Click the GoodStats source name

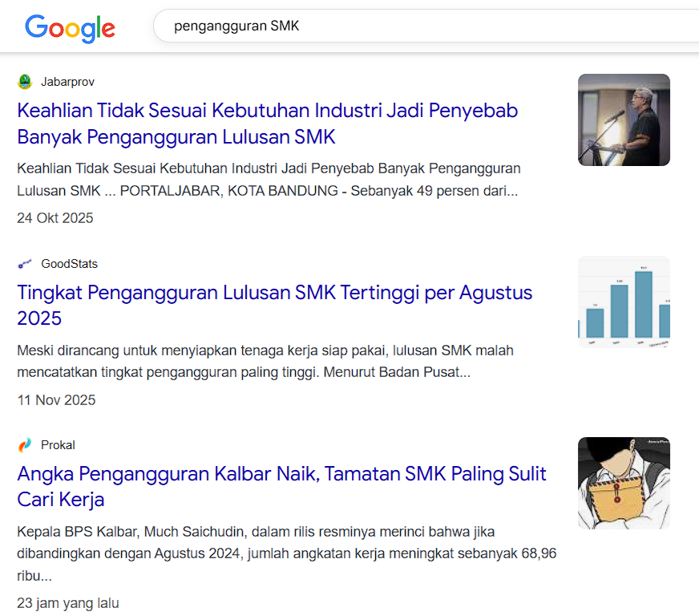click(69, 264)
